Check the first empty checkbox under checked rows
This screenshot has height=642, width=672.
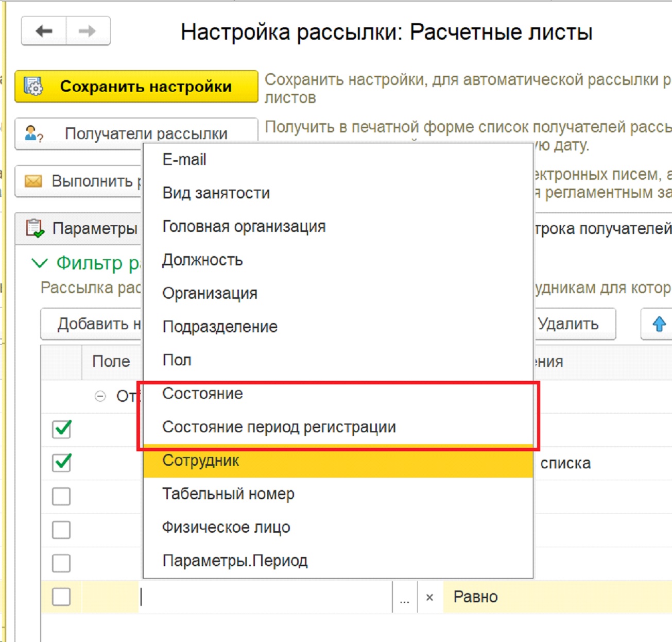point(62,496)
